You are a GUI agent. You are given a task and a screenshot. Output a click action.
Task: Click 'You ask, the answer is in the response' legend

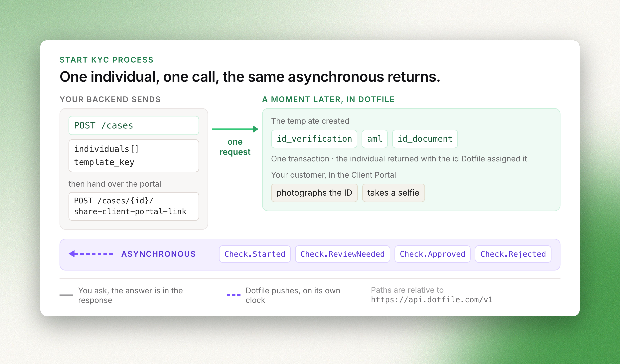click(x=130, y=295)
